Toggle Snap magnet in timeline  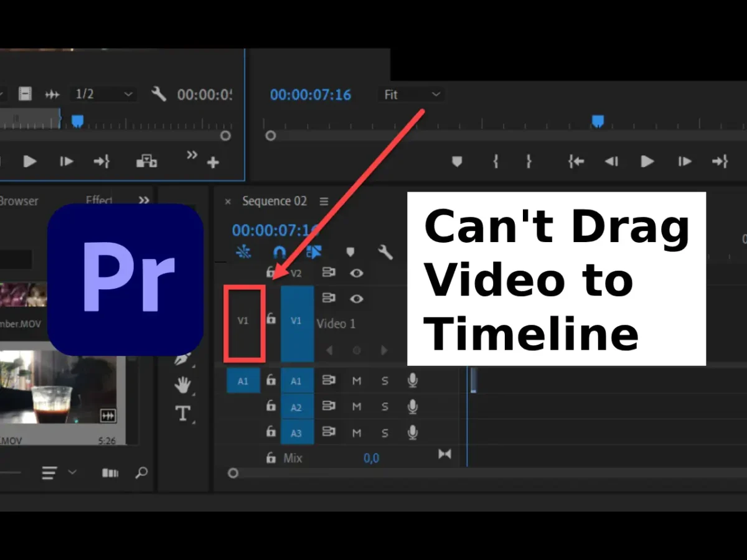[x=280, y=252]
